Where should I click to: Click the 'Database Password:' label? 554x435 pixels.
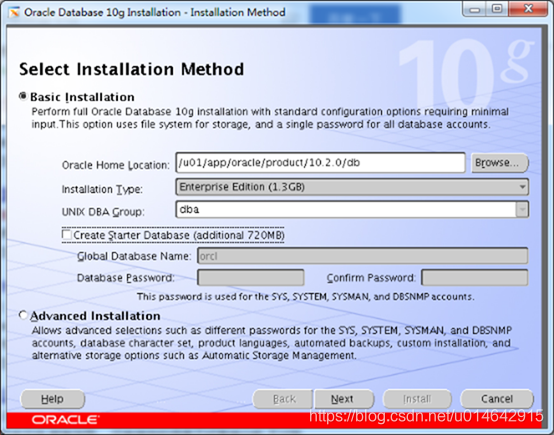click(126, 278)
